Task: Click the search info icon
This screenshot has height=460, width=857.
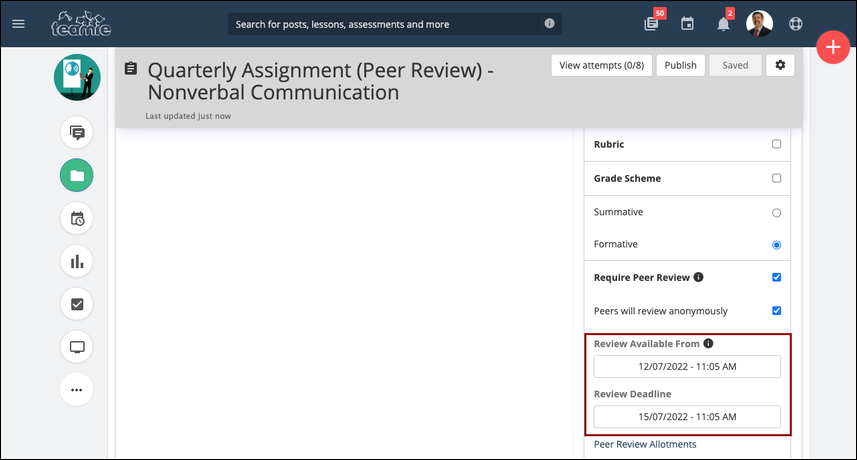Action: click(x=549, y=23)
